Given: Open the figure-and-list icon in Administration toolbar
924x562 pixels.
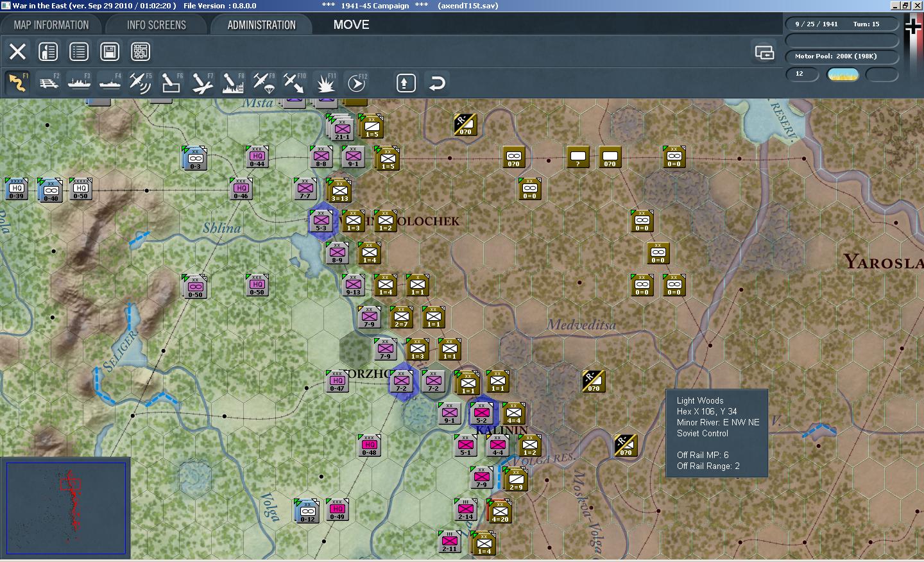Looking at the screenshot, I should tap(48, 51).
